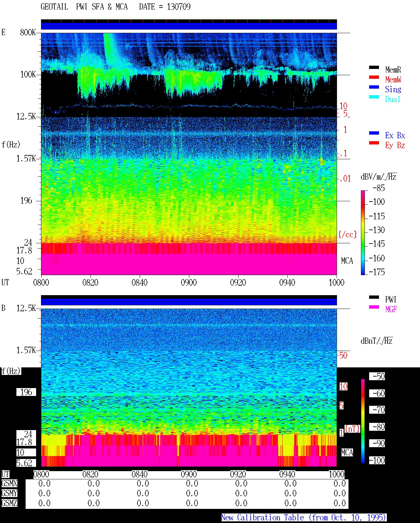
Task: Click the -85 color scale value
Action: pyautogui.click(x=379, y=188)
